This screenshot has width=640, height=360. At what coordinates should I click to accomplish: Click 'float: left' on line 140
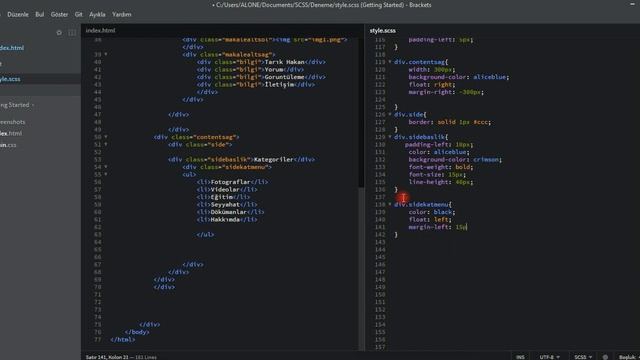(x=430, y=220)
